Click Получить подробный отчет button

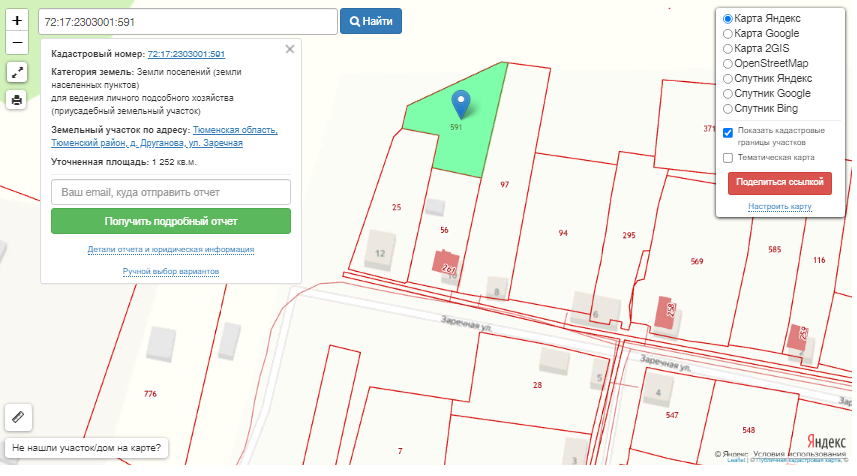coord(170,221)
